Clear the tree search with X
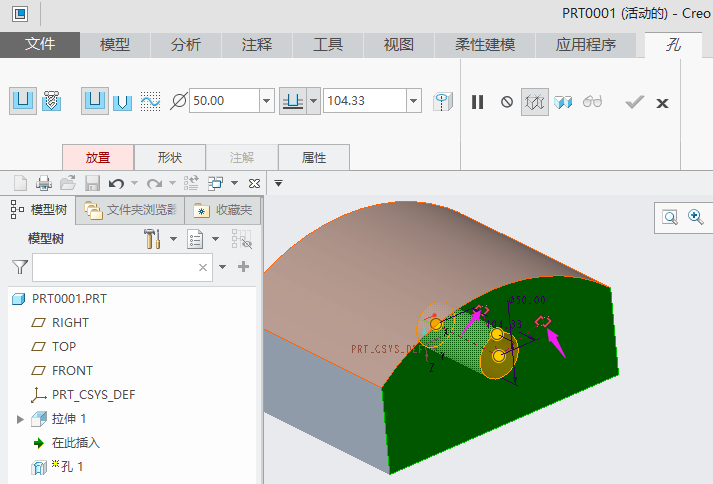The height and width of the screenshot is (484, 713). pos(203,267)
